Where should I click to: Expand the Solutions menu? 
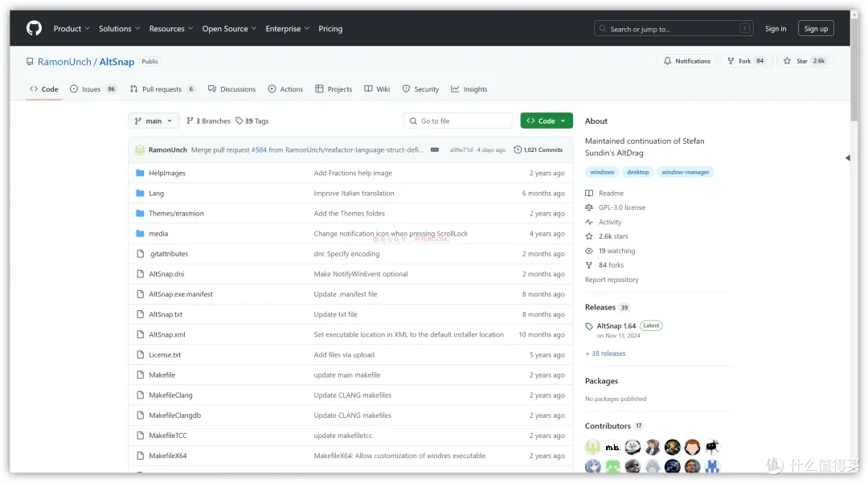119,29
